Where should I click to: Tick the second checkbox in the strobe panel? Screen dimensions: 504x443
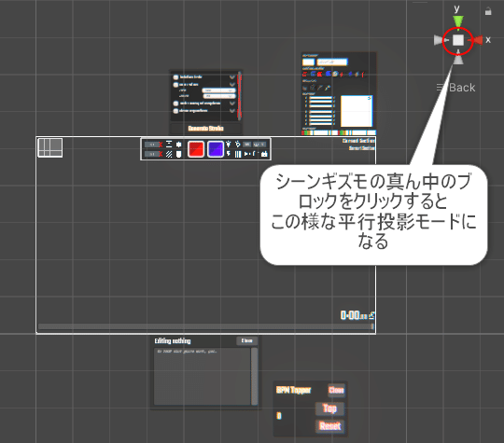(x=175, y=85)
